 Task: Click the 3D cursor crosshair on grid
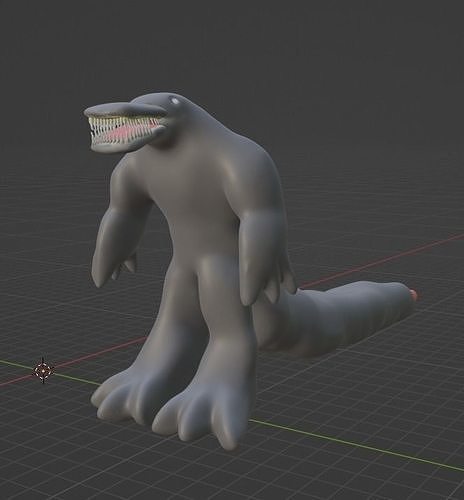43,370
